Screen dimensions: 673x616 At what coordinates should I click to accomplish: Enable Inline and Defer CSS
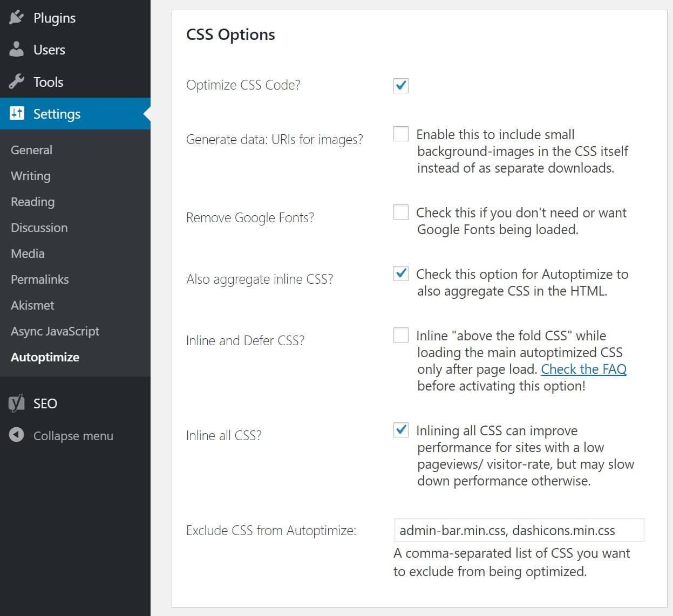click(400, 335)
